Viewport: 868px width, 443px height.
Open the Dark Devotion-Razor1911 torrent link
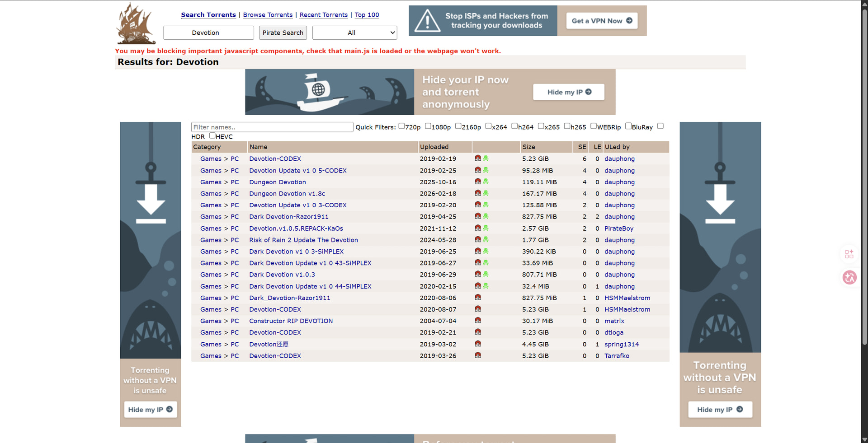[289, 217]
